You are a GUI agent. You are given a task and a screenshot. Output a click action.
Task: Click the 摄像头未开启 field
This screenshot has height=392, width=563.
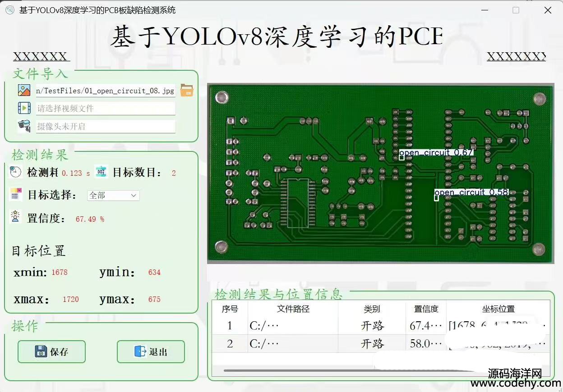[x=106, y=127]
